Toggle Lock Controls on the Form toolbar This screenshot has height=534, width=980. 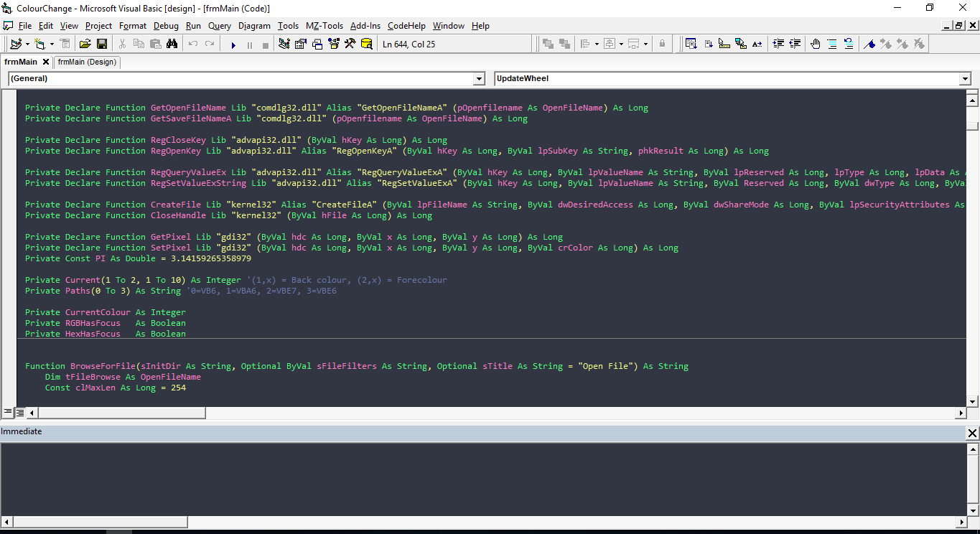[662, 44]
